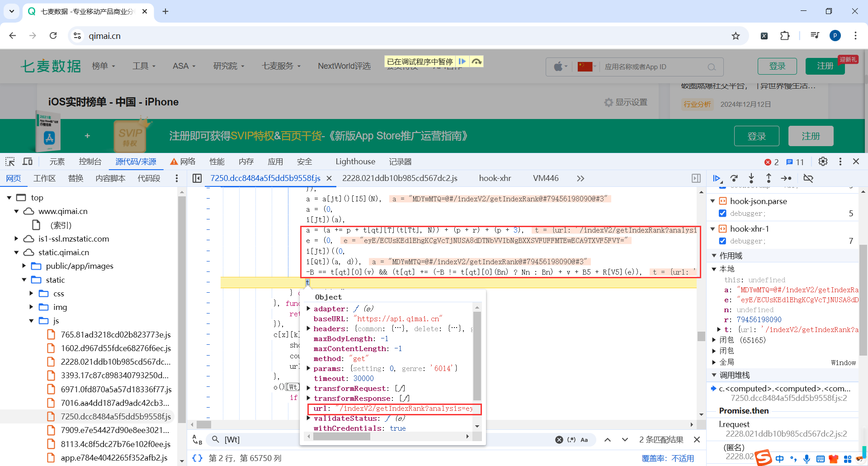
Task: Expand the is1-ssl.mzstatic.com domain node
Action: click(16, 239)
